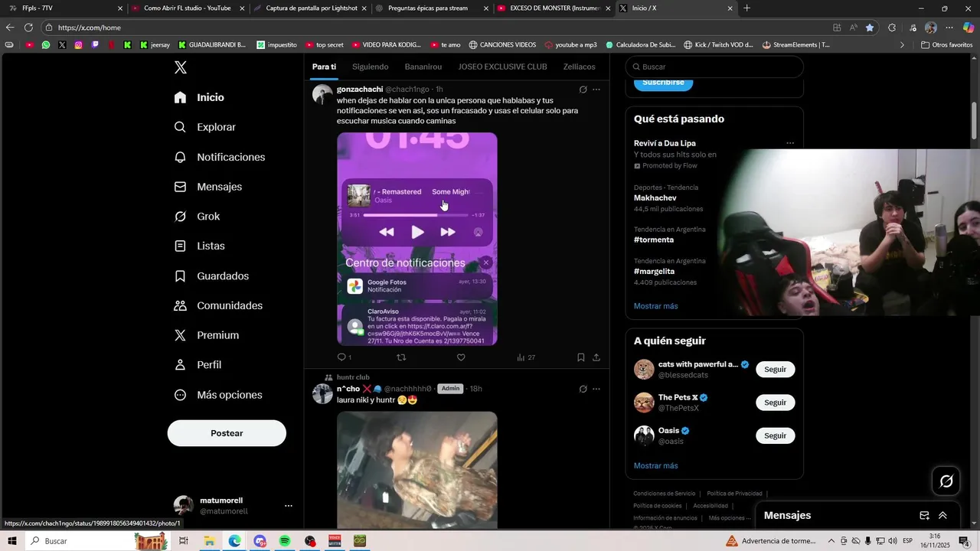
Task: Expand the bookmarks bar overflow chevron
Action: coord(902,45)
